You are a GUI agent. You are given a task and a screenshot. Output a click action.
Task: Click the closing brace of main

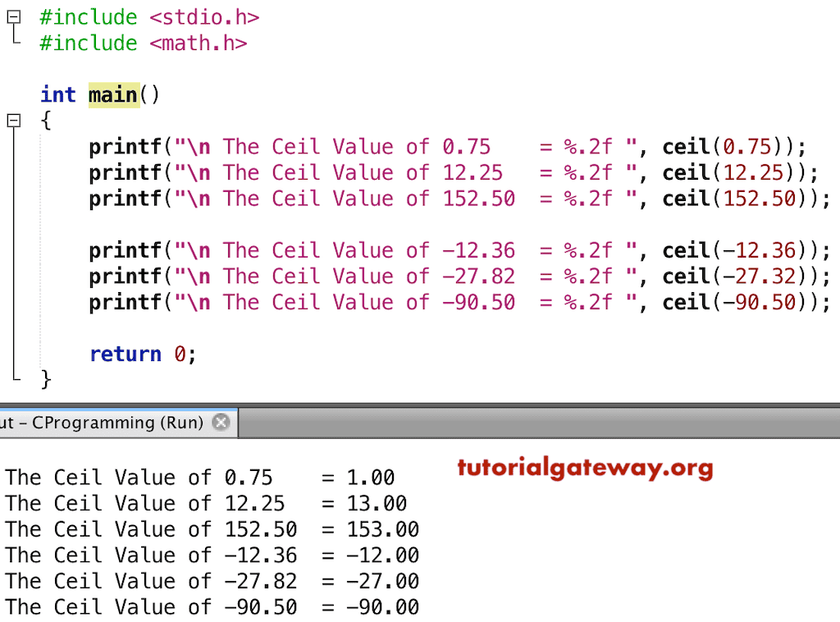point(45,379)
